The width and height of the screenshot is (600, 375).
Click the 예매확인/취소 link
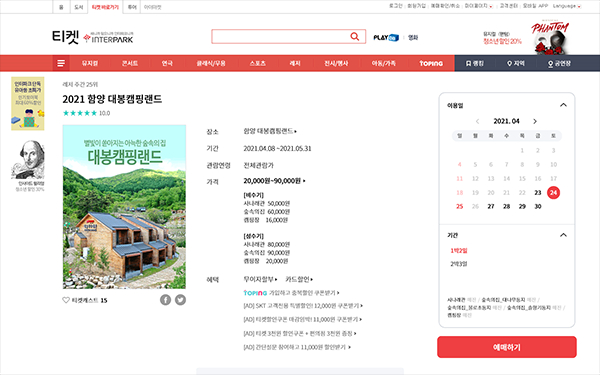click(x=445, y=6)
